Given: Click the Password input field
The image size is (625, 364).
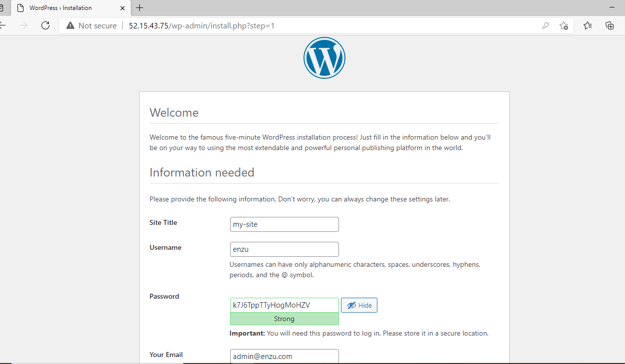Looking at the screenshot, I should click(284, 305).
